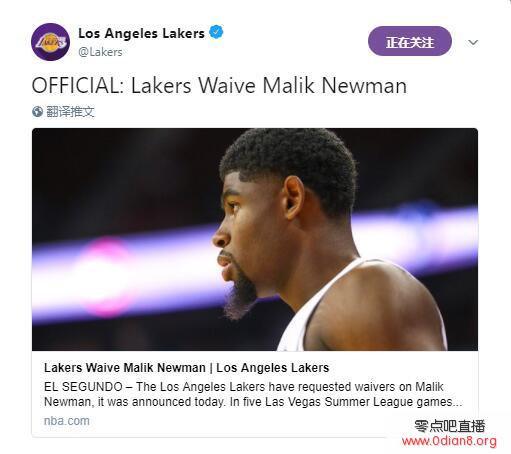Open the Los Angeles Lakers display name

pyautogui.click(x=141, y=33)
